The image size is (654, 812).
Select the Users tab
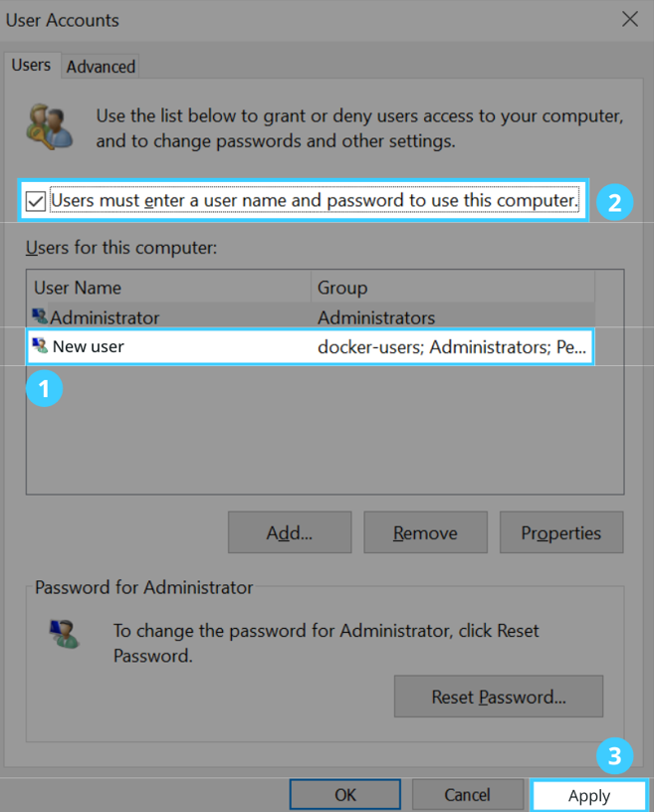(x=31, y=65)
